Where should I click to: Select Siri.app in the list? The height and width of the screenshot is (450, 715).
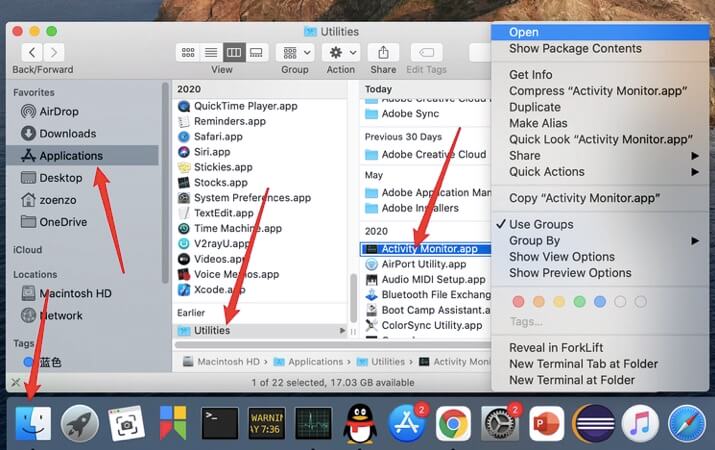[204, 152]
